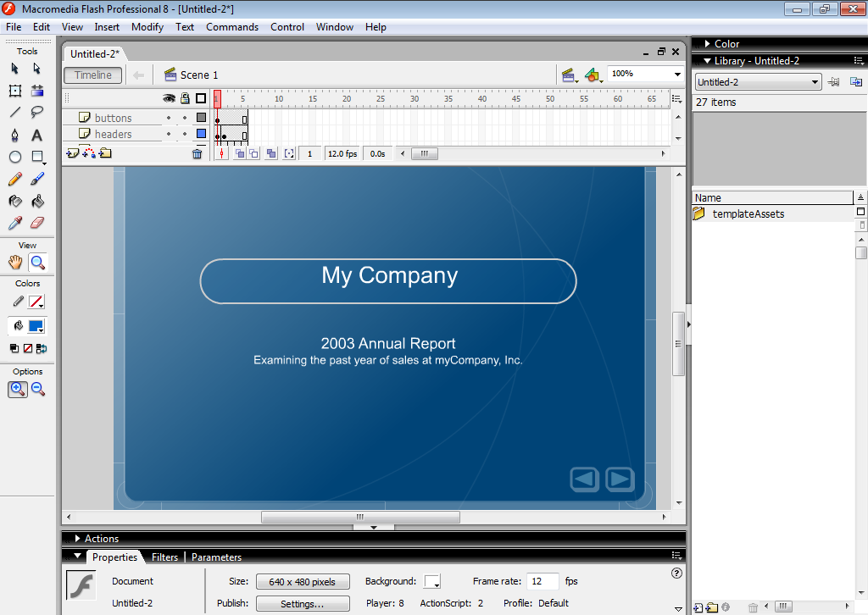This screenshot has height=615, width=868.
Task: Select the Subselection tool
Action: [37, 69]
